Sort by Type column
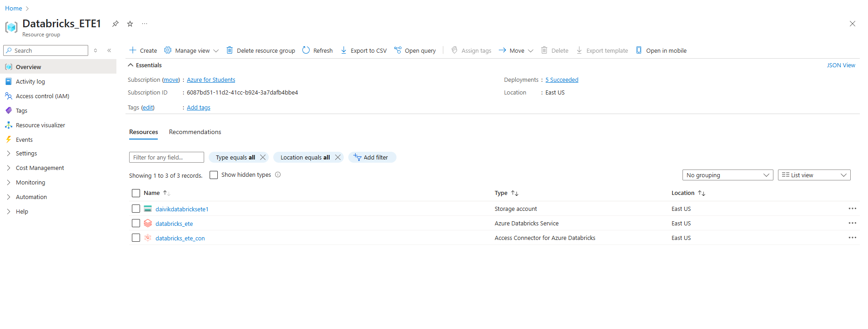Viewport: 868px width, 329px height. click(506, 193)
